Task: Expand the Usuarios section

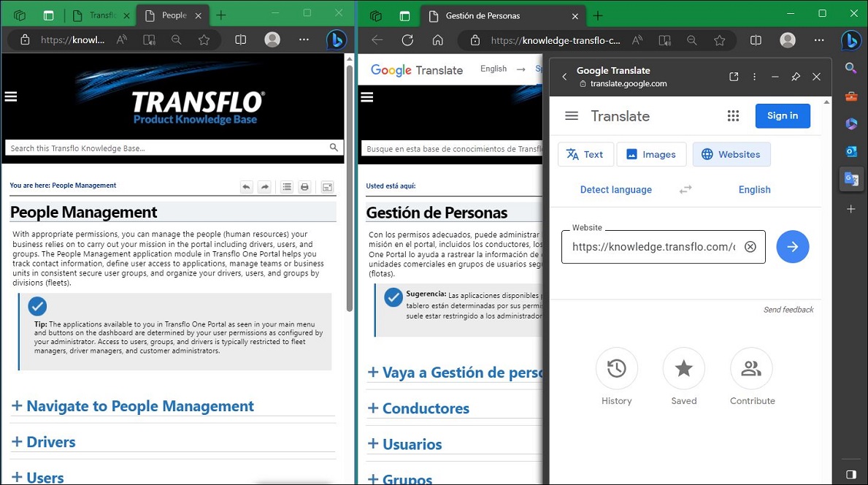Action: 404,444
